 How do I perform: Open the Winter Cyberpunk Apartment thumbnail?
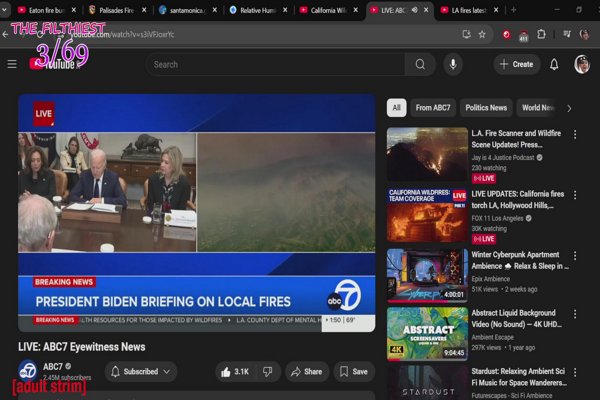(427, 275)
